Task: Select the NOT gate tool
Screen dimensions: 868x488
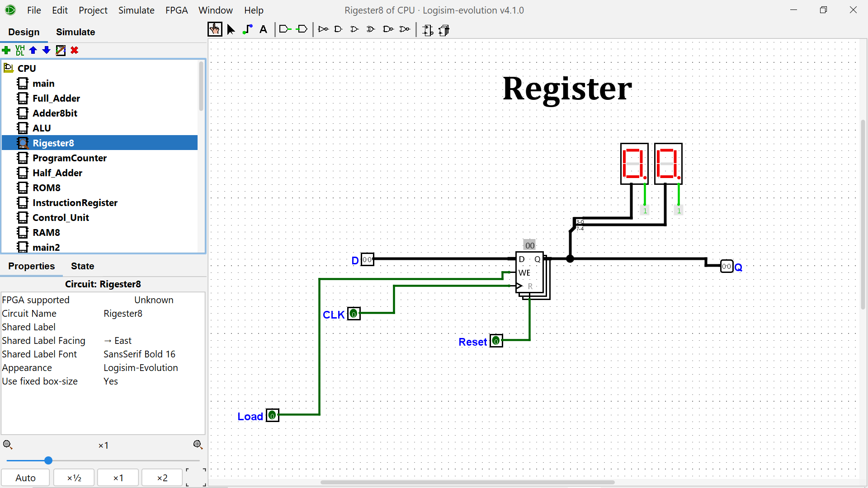Action: (323, 29)
